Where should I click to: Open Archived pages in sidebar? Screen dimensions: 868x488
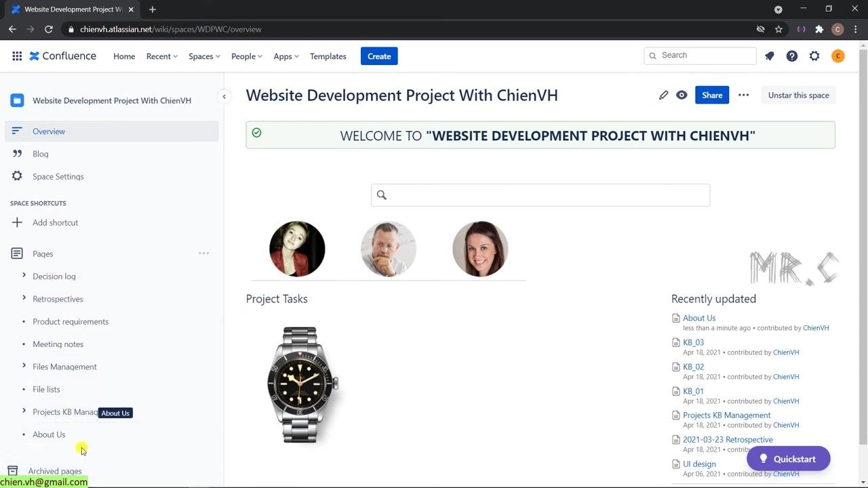pyautogui.click(x=55, y=471)
